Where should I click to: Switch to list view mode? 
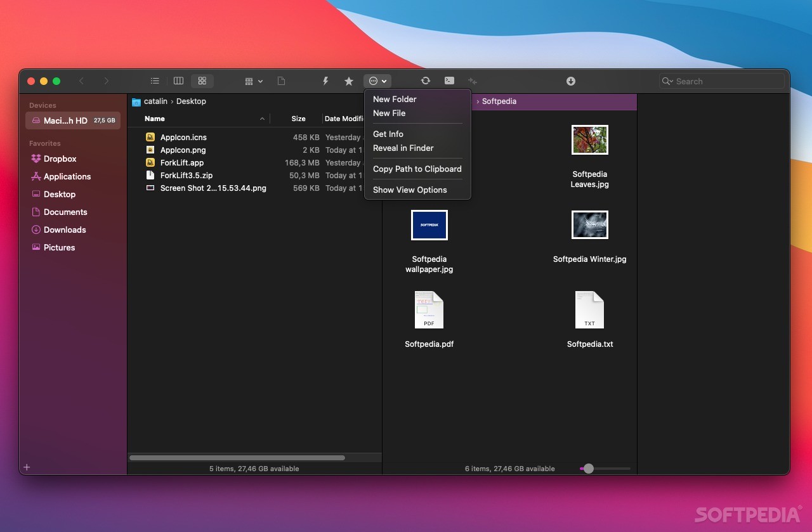(155, 81)
